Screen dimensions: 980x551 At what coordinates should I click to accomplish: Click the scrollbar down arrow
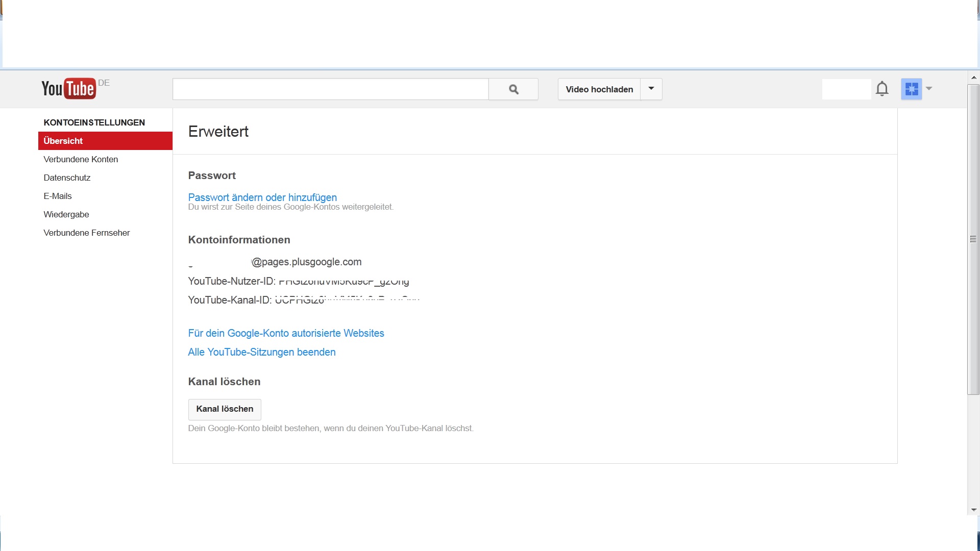pos(973,510)
